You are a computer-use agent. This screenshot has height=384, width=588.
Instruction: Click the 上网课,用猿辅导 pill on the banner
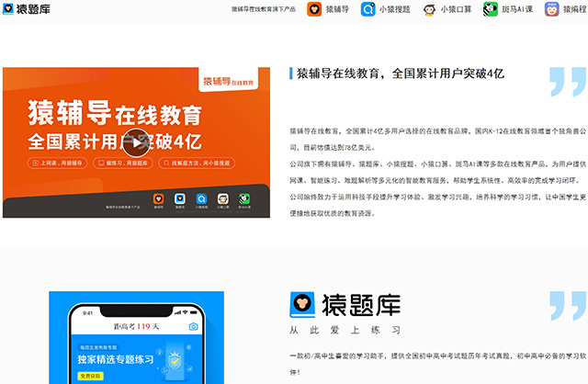(x=57, y=163)
